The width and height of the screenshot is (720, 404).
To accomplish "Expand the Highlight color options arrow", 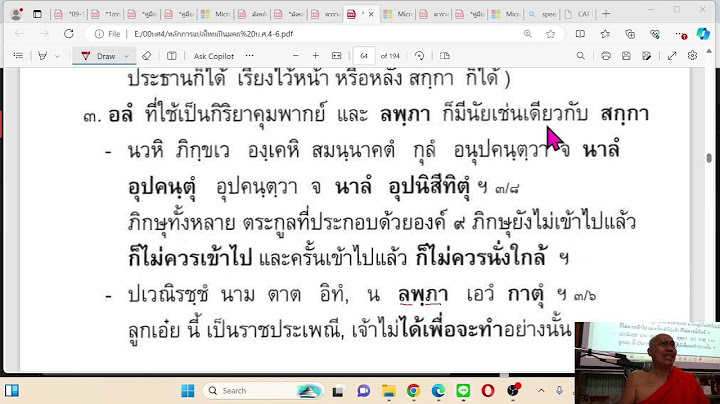I will (57, 56).
